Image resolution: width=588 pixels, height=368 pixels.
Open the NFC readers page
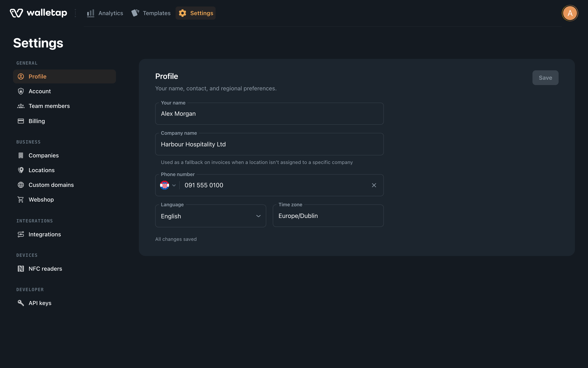coord(64,269)
